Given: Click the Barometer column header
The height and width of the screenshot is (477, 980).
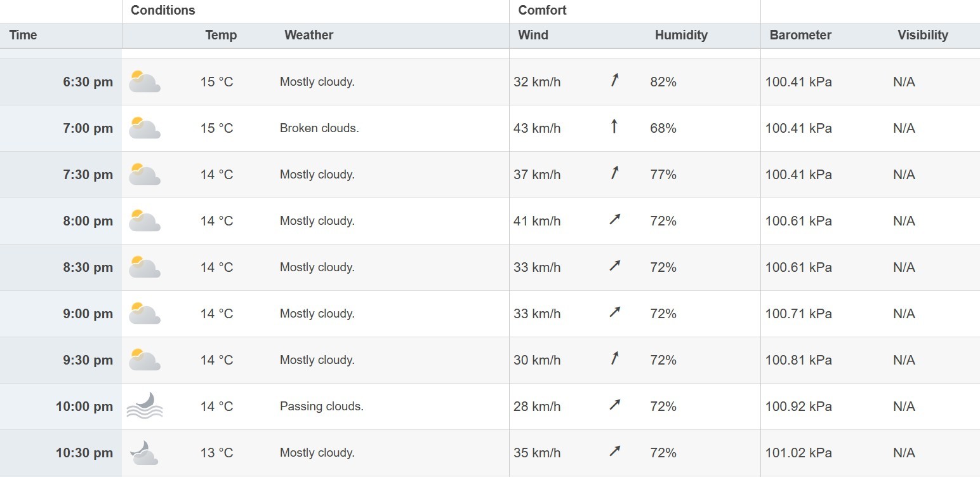Looking at the screenshot, I should coord(800,35).
